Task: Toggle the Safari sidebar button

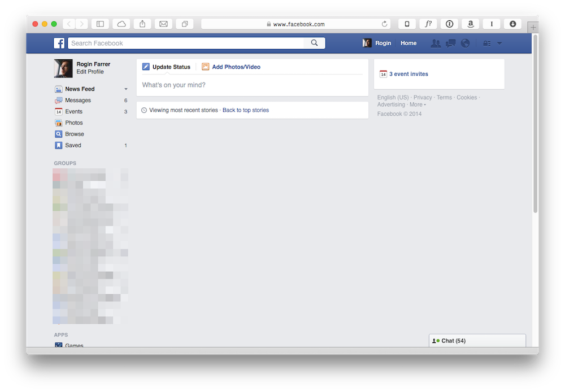Action: [x=100, y=24]
